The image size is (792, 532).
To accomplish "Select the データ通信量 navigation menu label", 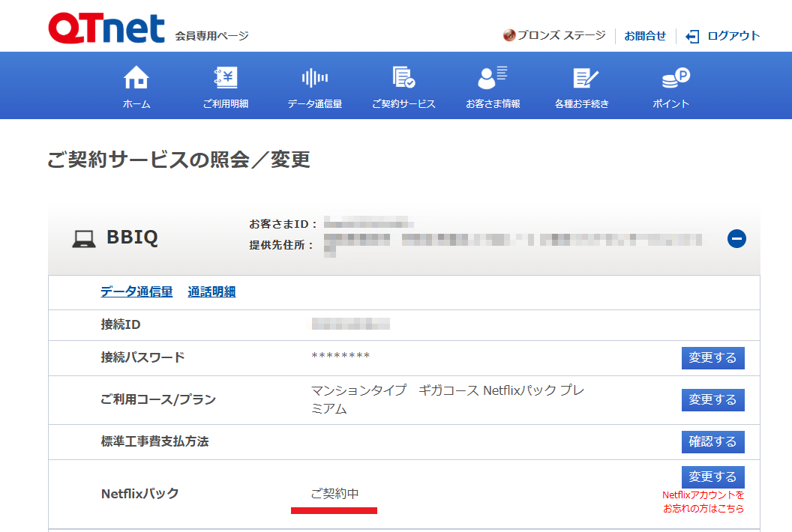I will pyautogui.click(x=315, y=104).
